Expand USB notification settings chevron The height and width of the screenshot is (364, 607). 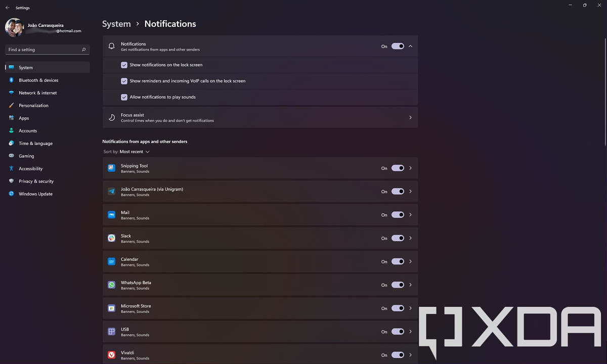point(410,332)
